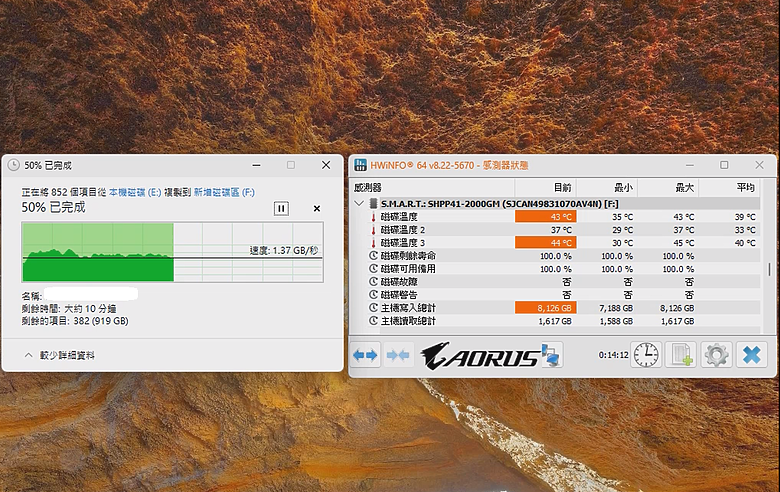Click the 7,188 GB minimum value
This screenshot has width=780, height=492.
pyautogui.click(x=616, y=308)
